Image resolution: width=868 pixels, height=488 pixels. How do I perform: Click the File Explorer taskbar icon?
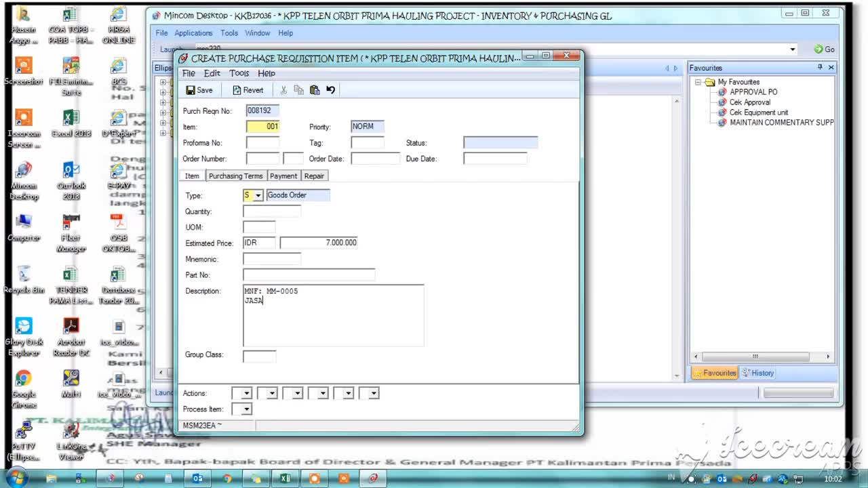click(x=52, y=479)
